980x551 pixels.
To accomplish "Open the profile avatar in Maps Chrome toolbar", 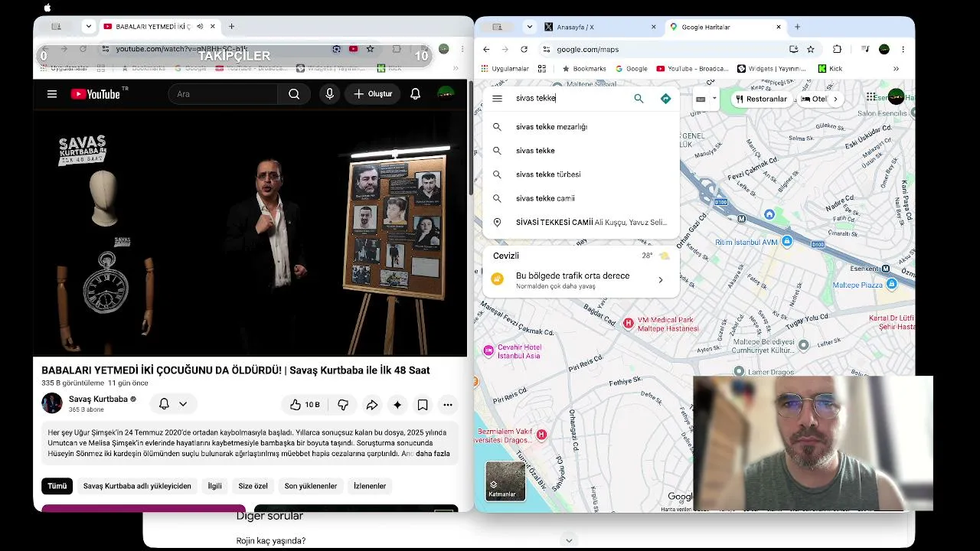I will point(884,49).
